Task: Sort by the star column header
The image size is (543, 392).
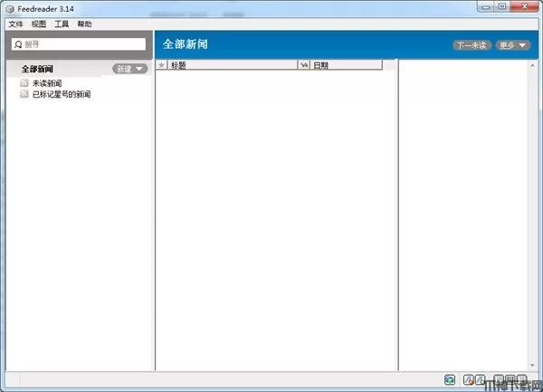Action: pos(161,65)
